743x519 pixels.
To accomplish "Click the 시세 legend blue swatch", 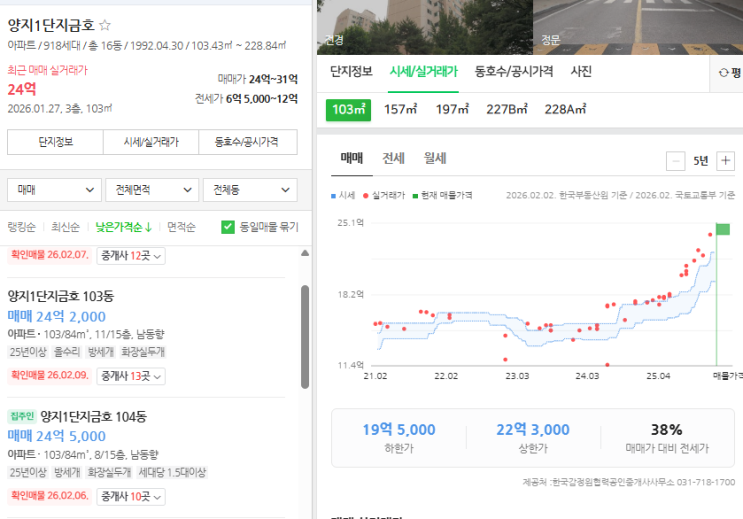I will (x=333, y=196).
